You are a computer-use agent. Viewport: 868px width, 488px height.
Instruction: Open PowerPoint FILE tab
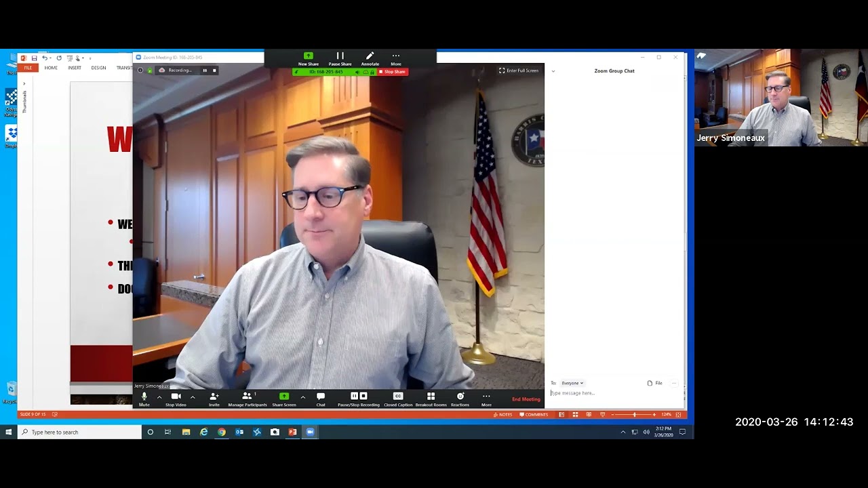(x=28, y=68)
